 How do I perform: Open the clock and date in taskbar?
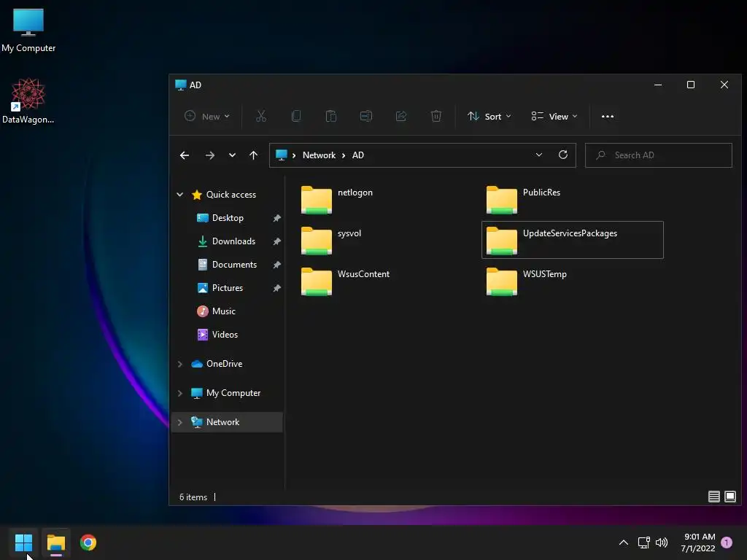(x=698, y=542)
